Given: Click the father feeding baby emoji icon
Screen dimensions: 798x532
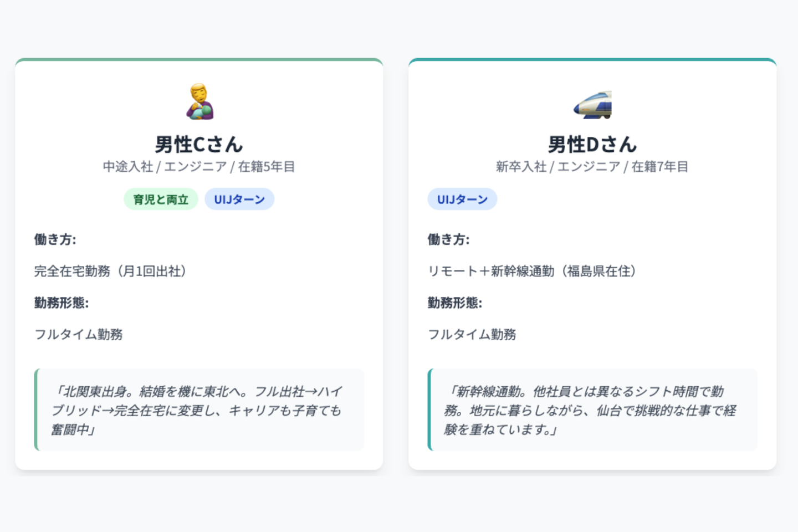Looking at the screenshot, I should pyautogui.click(x=199, y=102).
